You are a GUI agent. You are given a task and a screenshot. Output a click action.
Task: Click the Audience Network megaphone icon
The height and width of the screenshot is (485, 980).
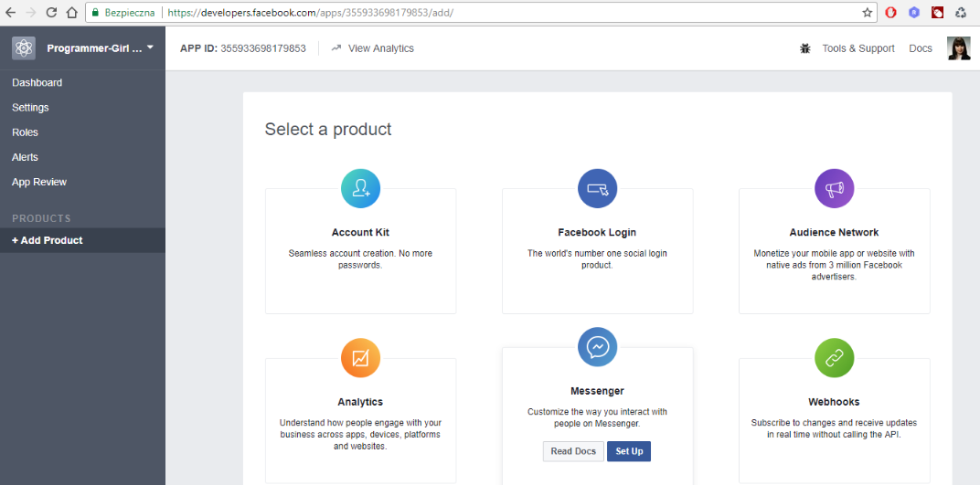[834, 188]
